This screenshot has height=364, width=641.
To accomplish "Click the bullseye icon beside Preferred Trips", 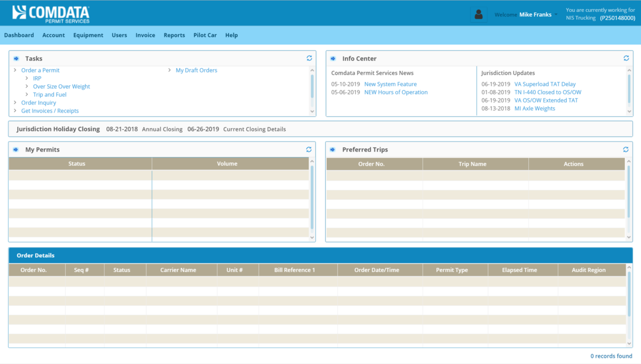I will pyautogui.click(x=333, y=149).
